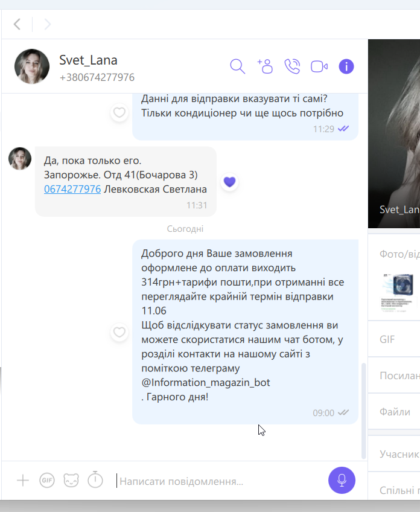Like the 09:00 order confirmation message
This screenshot has width=420, height=512.
(x=119, y=332)
